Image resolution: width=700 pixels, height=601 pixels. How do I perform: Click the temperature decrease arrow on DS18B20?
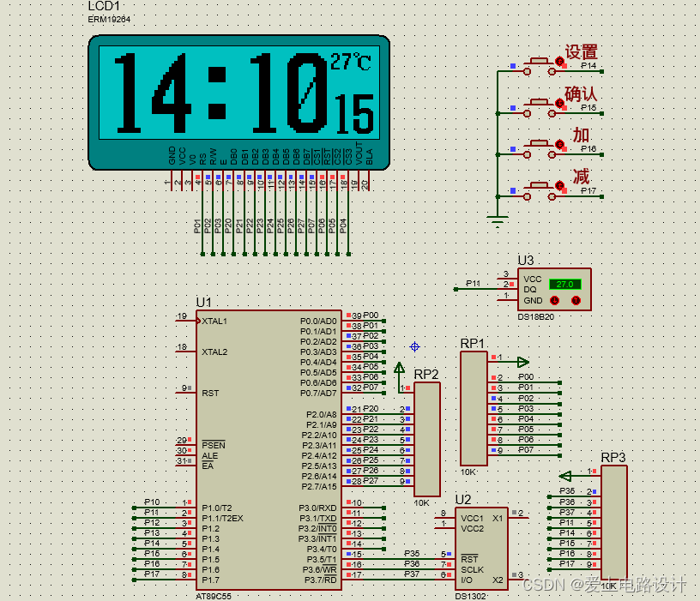555,300
